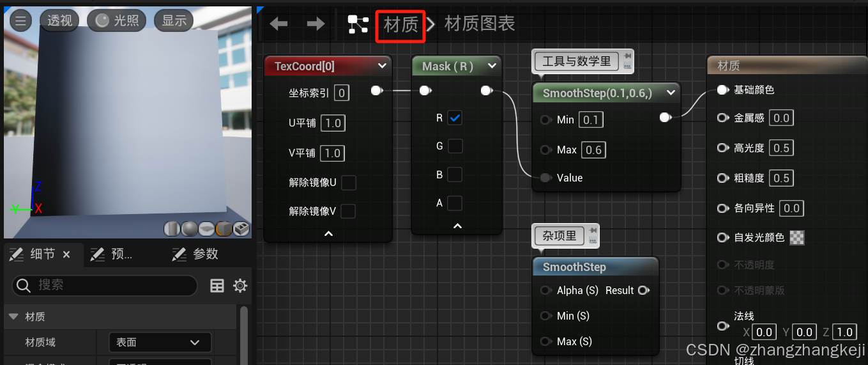Click SmoothStep(0.1,0.6,) output pin
868x365 pixels.
pos(665,117)
